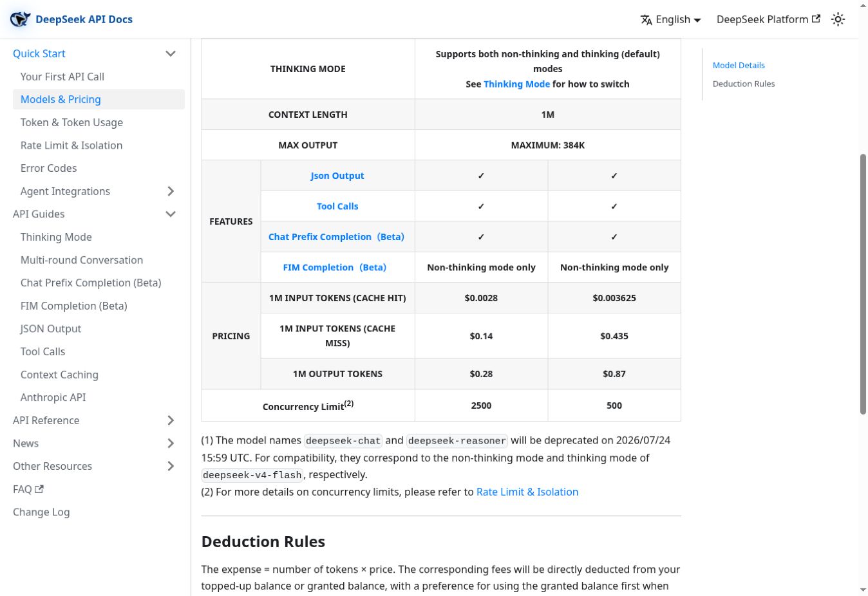Click Thinking Mode link in table
868x596 pixels.
click(516, 84)
